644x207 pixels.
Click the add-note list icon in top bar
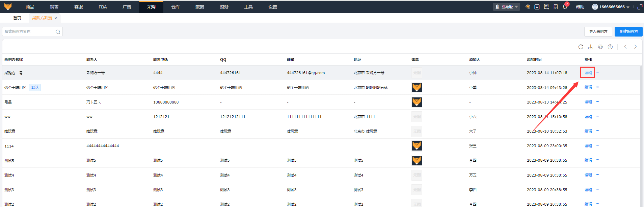[546, 7]
